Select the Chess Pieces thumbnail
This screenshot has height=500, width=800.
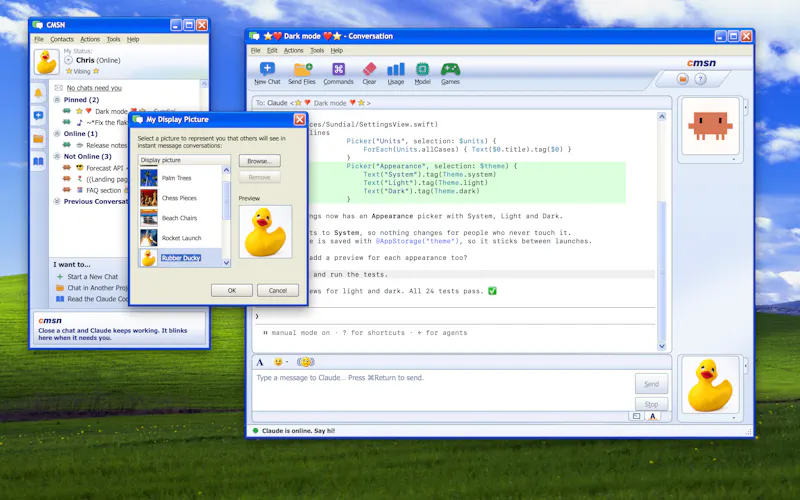[x=149, y=198]
